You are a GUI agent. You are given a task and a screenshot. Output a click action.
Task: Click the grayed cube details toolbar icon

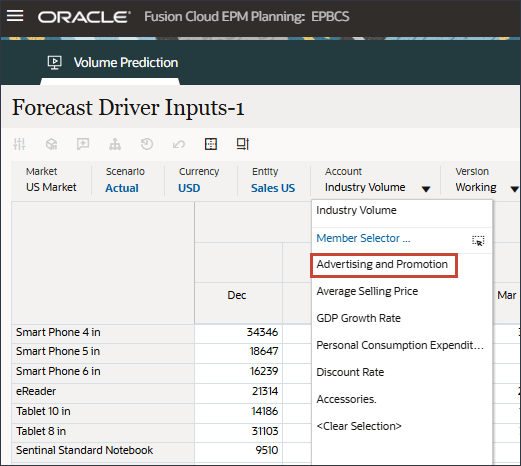click(51, 144)
